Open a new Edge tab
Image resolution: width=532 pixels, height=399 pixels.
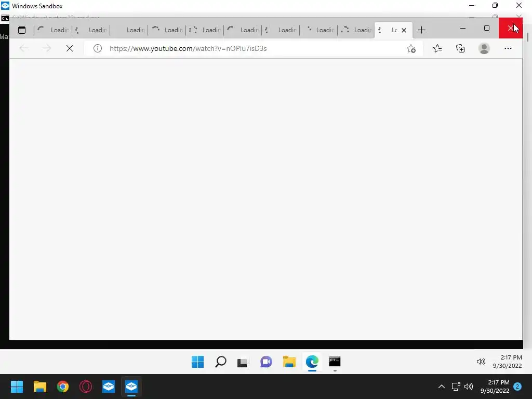[421, 30]
